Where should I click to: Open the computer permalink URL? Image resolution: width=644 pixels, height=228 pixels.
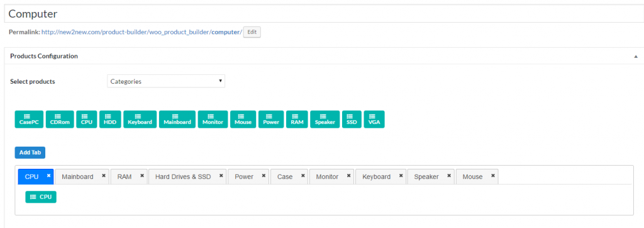[x=142, y=32]
